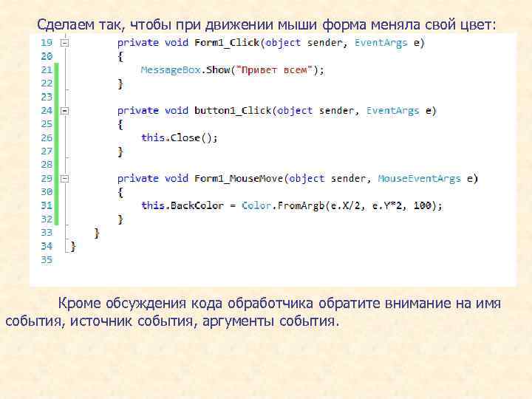Image resolution: width=532 pixels, height=399 pixels.
Task: Click the heading text 'Сделаем так'
Action: [x=78, y=25]
